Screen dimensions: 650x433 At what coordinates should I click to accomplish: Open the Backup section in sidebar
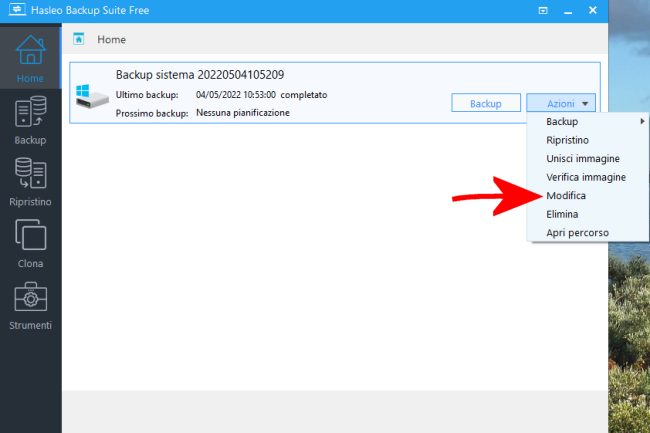30,120
